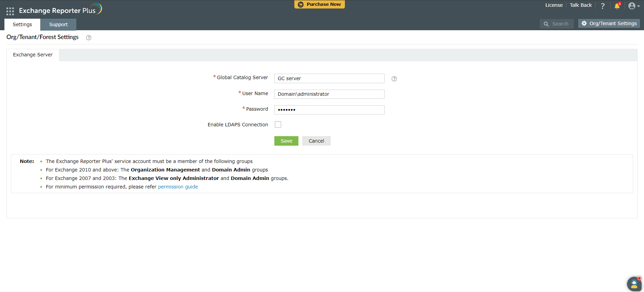Switch to the Support tab
This screenshot has height=292, width=644.
pyautogui.click(x=58, y=24)
